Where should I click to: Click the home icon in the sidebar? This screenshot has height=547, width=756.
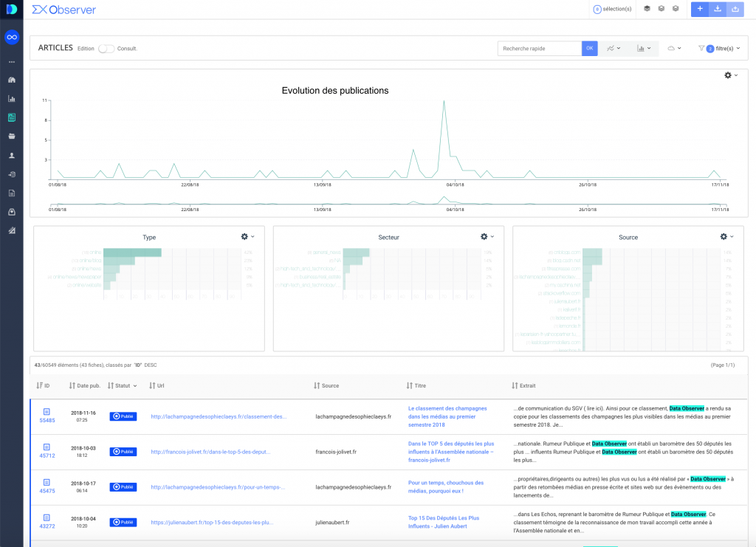11,80
